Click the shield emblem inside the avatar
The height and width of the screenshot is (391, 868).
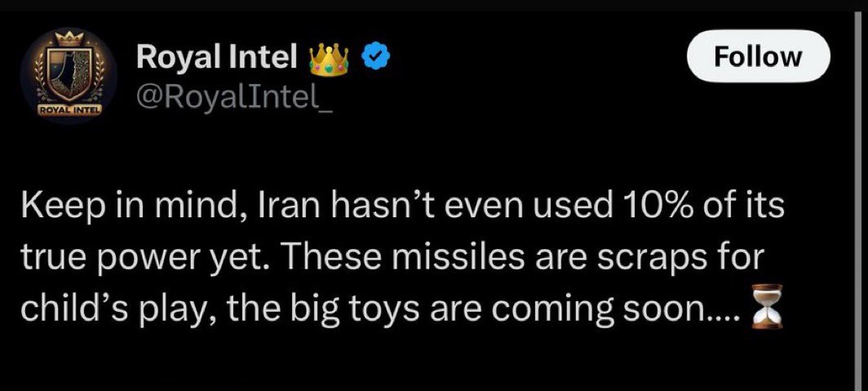(69, 76)
